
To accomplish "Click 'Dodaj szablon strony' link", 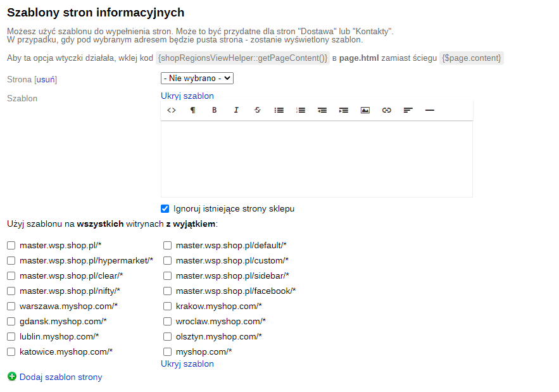I will coord(61,377).
